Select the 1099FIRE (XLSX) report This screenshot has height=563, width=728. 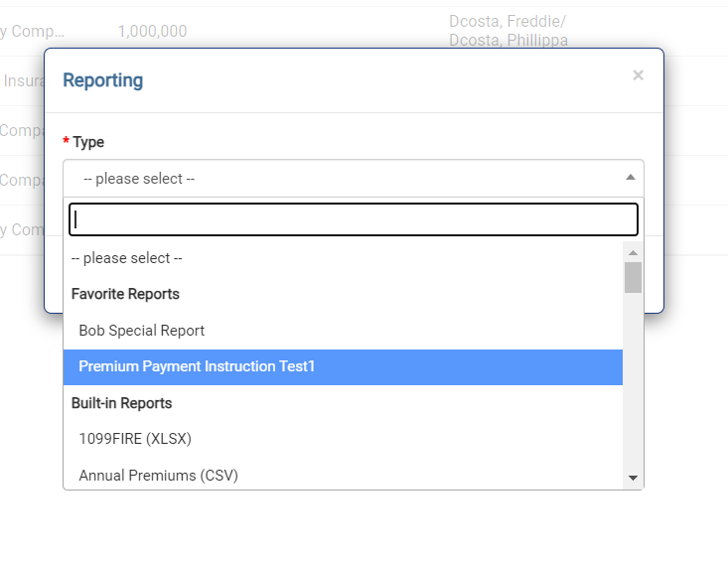coord(135,438)
